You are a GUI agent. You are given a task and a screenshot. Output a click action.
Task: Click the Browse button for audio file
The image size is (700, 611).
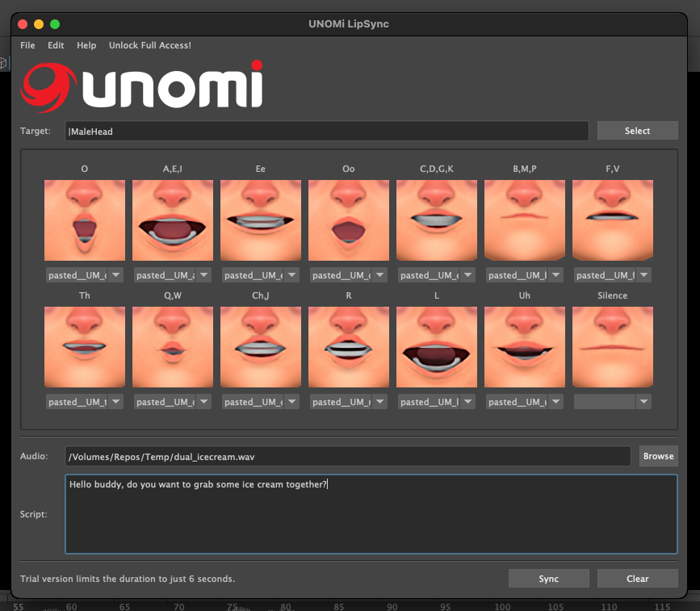tap(658, 456)
